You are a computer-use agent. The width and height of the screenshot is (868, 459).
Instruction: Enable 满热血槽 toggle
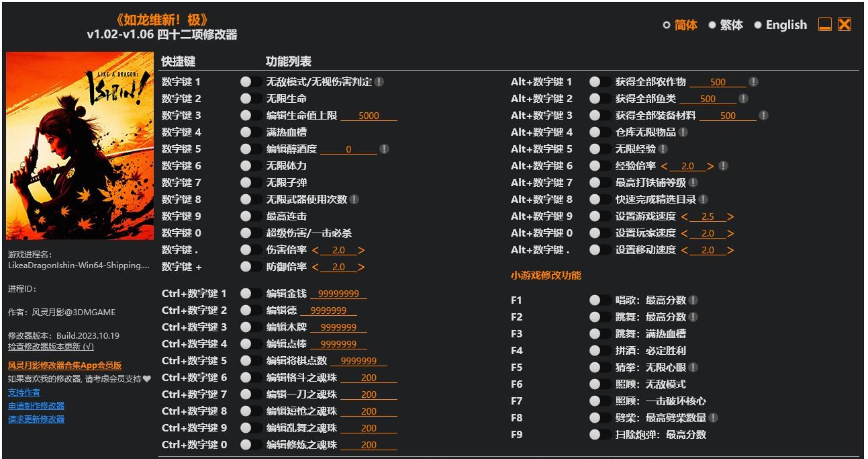click(x=251, y=132)
